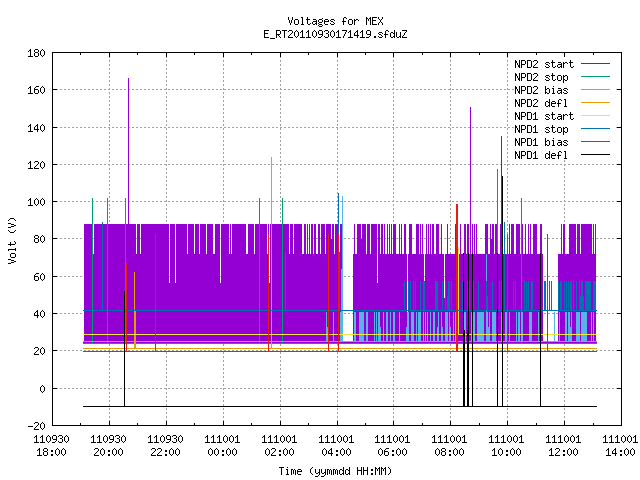Click the 'NPD2 stop' legend label
The image size is (640, 480).
[x=541, y=77]
